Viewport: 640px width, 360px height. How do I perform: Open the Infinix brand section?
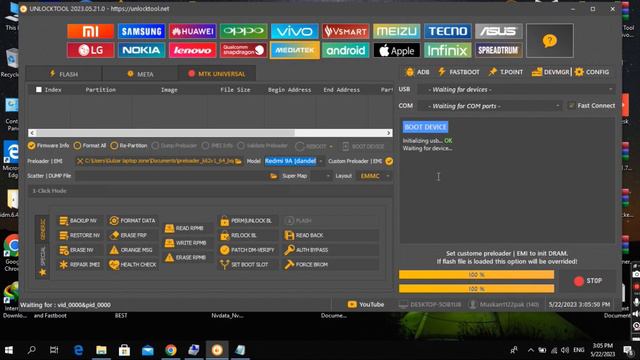click(x=447, y=50)
